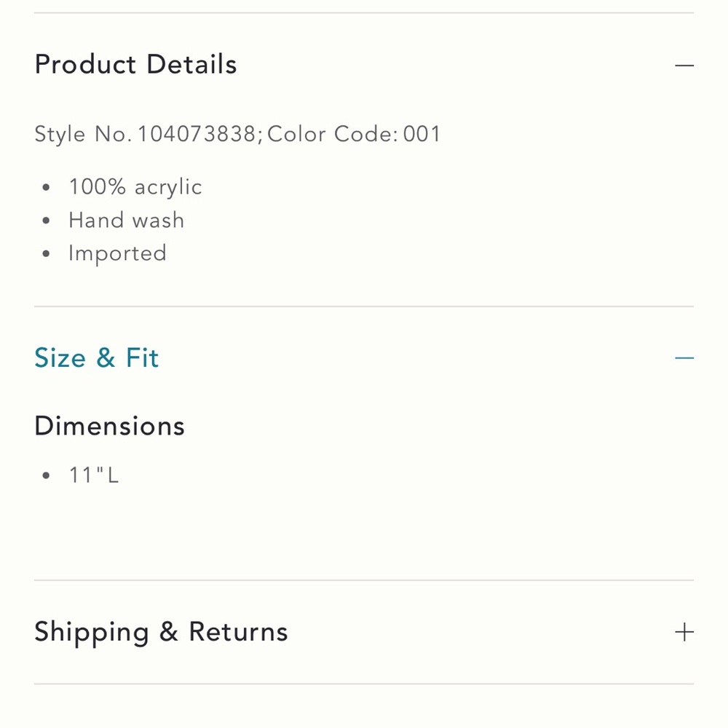Click the "Imported" list item
Screen dimensions: 728x728
117,253
